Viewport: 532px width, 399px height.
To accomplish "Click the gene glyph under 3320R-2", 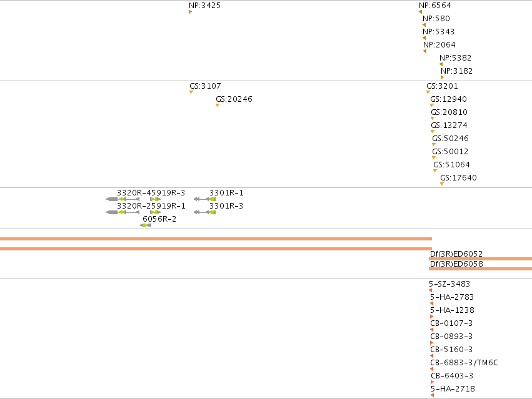I will 123,212.
